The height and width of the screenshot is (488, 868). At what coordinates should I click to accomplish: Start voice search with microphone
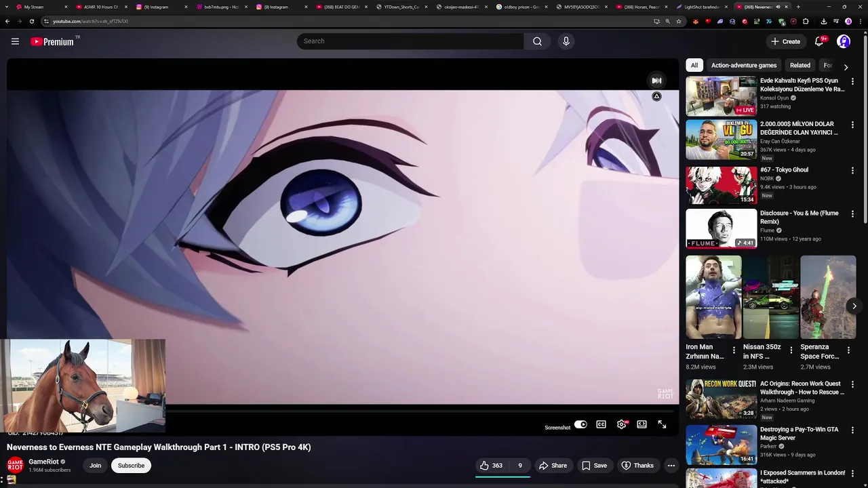[566, 41]
